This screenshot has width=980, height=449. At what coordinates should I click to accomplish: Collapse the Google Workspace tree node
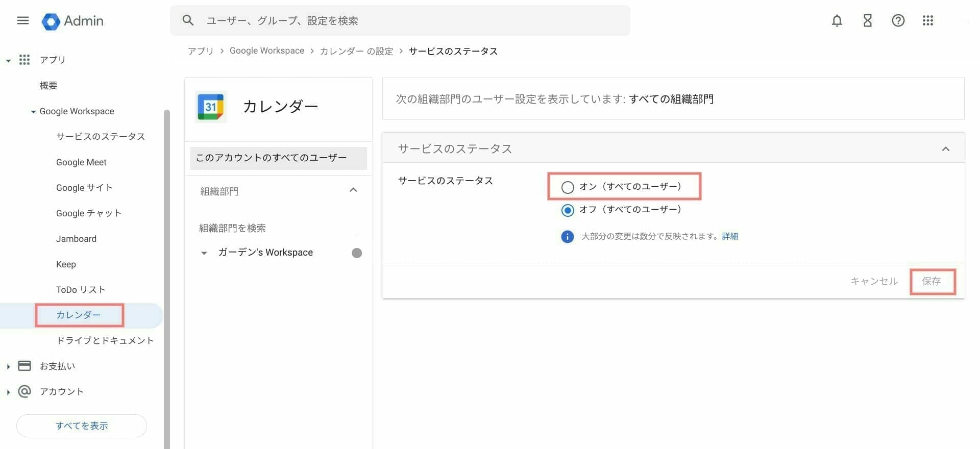coord(33,112)
